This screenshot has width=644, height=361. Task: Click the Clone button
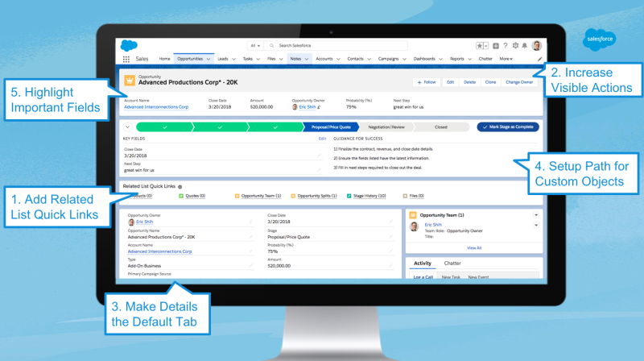click(x=490, y=82)
